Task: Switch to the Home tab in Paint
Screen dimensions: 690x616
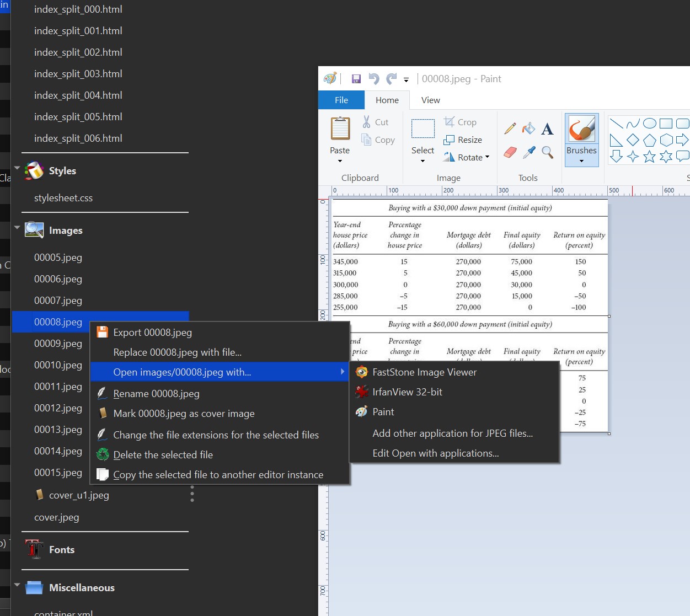Action: (x=387, y=100)
